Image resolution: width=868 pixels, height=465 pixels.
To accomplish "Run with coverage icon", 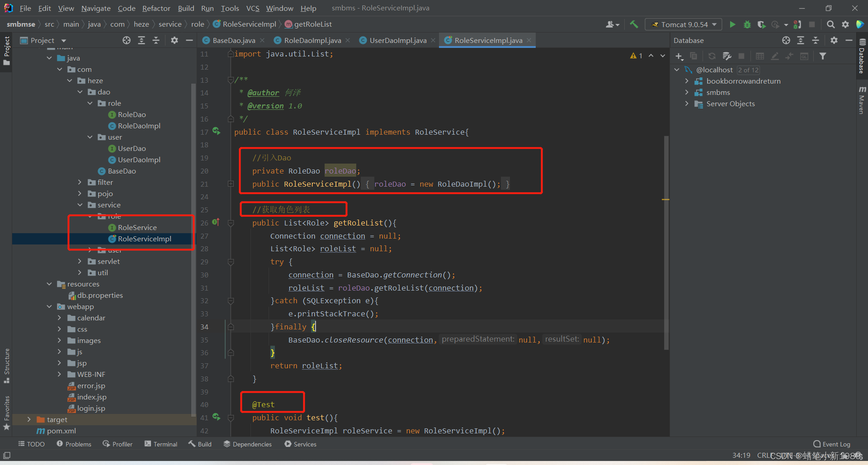I will point(761,24).
